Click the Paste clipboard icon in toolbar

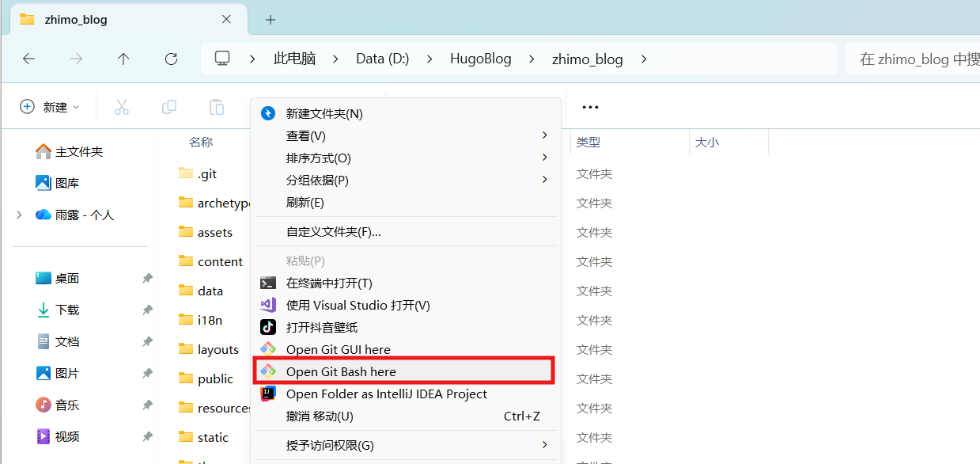coord(216,107)
